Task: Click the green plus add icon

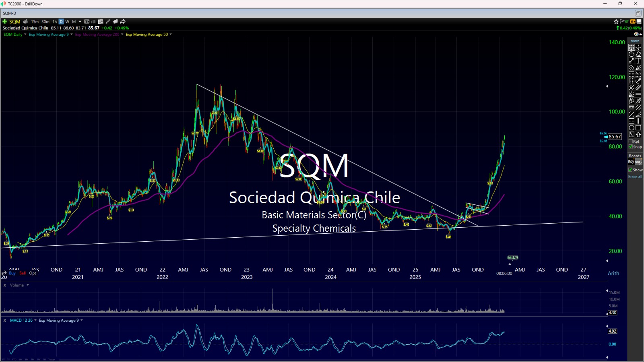Action: [5, 22]
